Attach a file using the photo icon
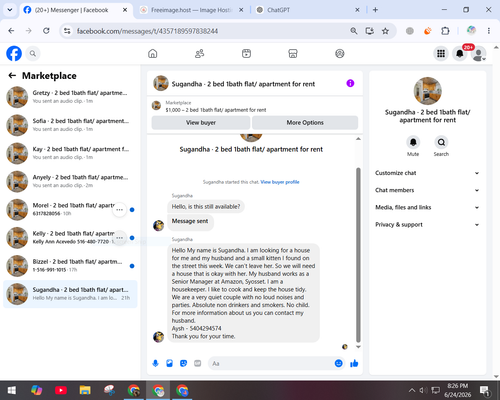This screenshot has width=500, height=400. (x=169, y=363)
